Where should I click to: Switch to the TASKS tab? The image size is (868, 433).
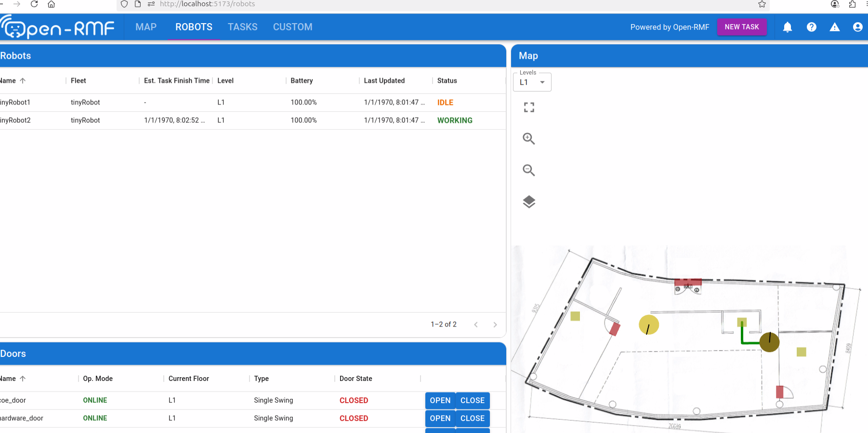click(x=242, y=27)
